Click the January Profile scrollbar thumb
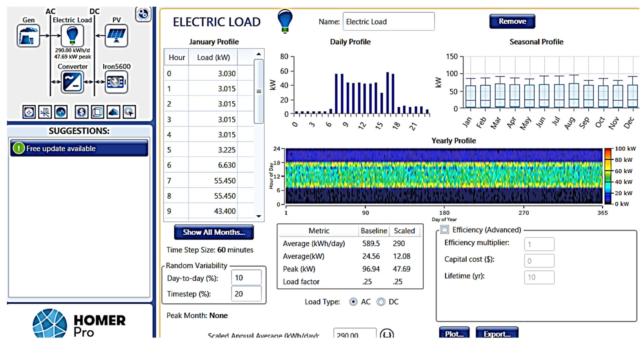The height and width of the screenshot is (344, 644). 259,91
